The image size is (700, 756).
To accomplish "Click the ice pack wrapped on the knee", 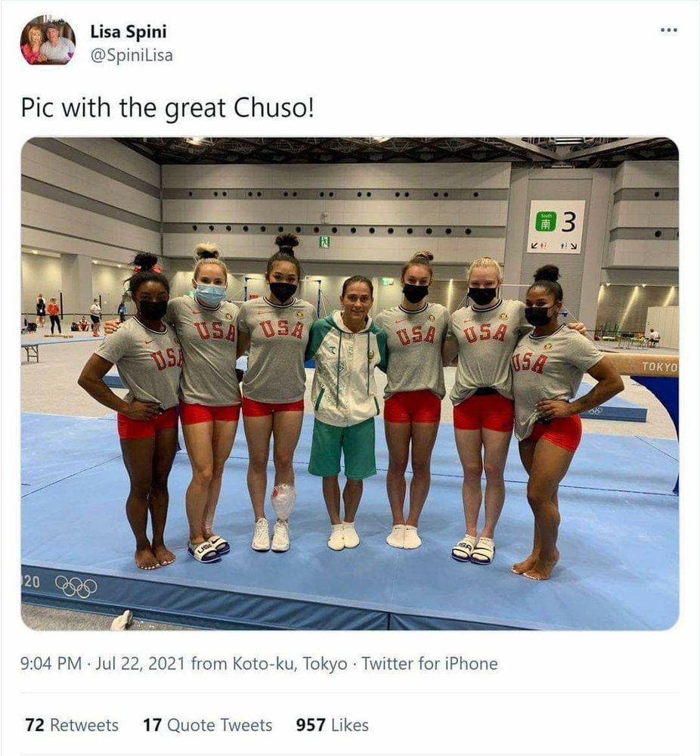I will click(283, 503).
